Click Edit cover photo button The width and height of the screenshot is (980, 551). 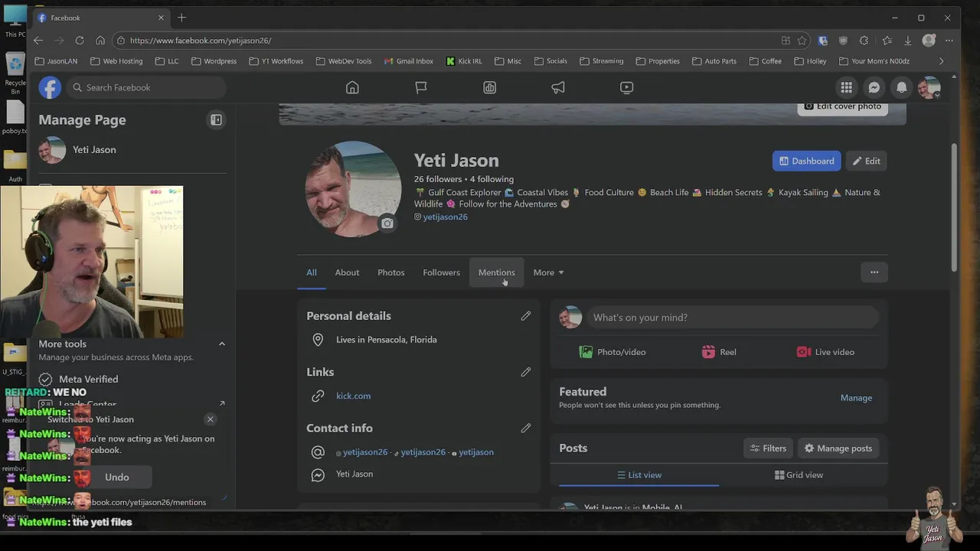tap(842, 107)
